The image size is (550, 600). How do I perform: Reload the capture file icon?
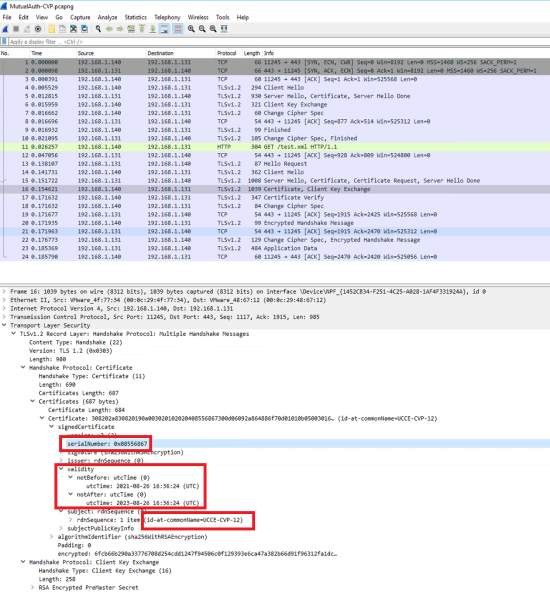click(x=85, y=29)
